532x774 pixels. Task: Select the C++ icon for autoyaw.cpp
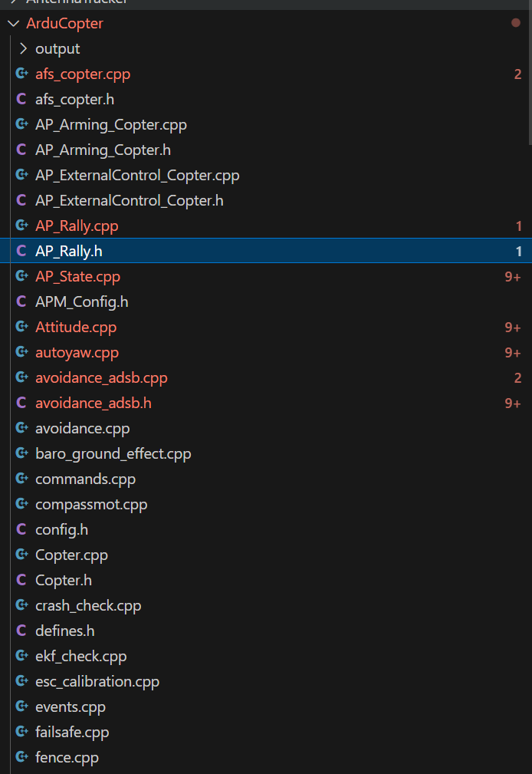click(22, 352)
